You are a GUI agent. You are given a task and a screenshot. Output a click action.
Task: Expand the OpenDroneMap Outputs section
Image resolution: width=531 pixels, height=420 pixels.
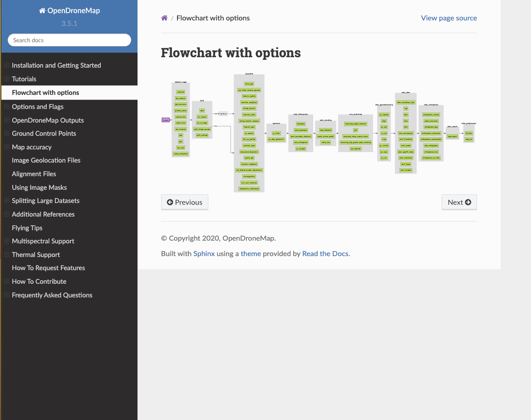6,120
